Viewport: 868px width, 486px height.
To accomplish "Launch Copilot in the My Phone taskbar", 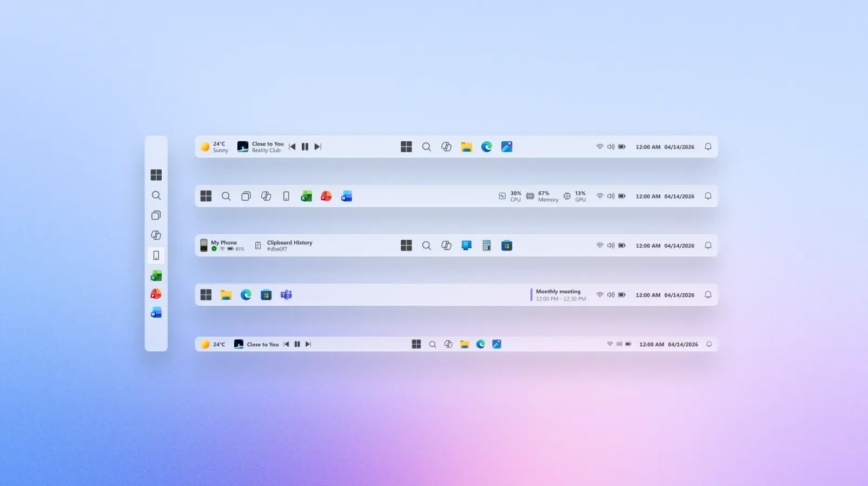I will click(x=447, y=245).
